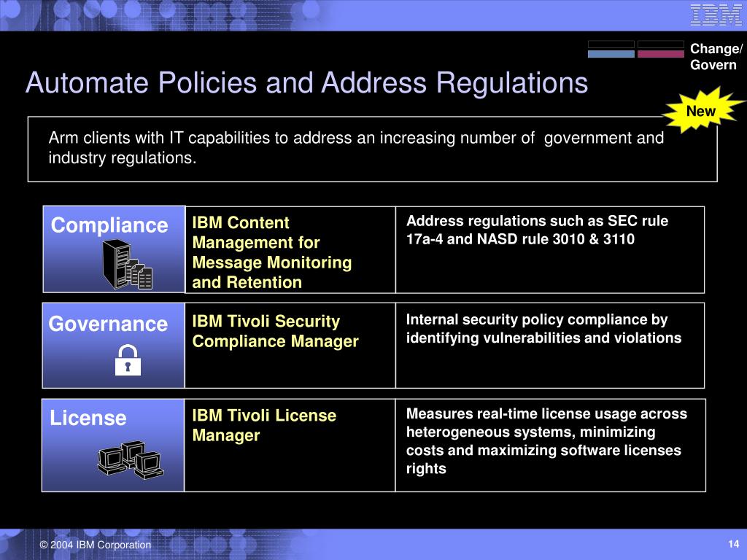
Task: Click slide number 14
Action: click(x=734, y=544)
